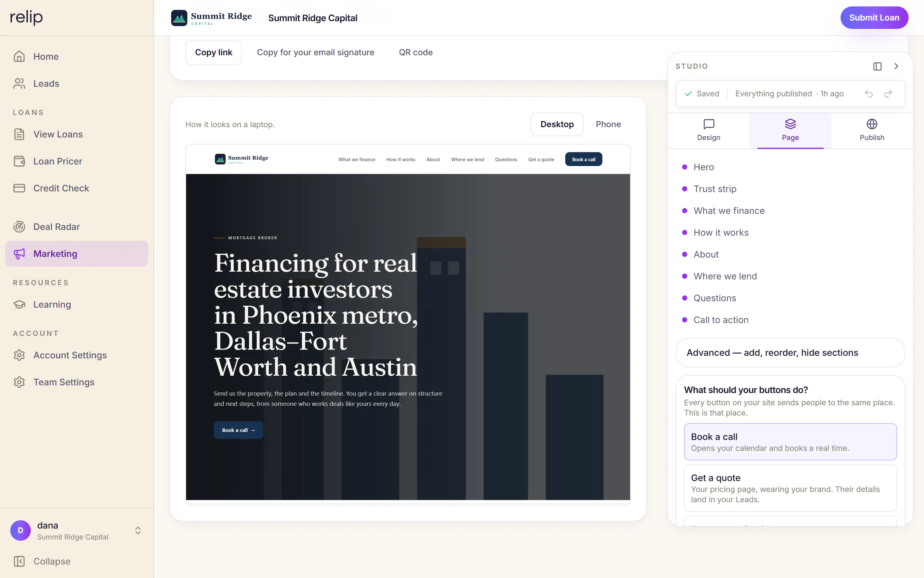Screen dimensions: 924x578
Task: Switch to the Publish tab
Action: (872, 130)
